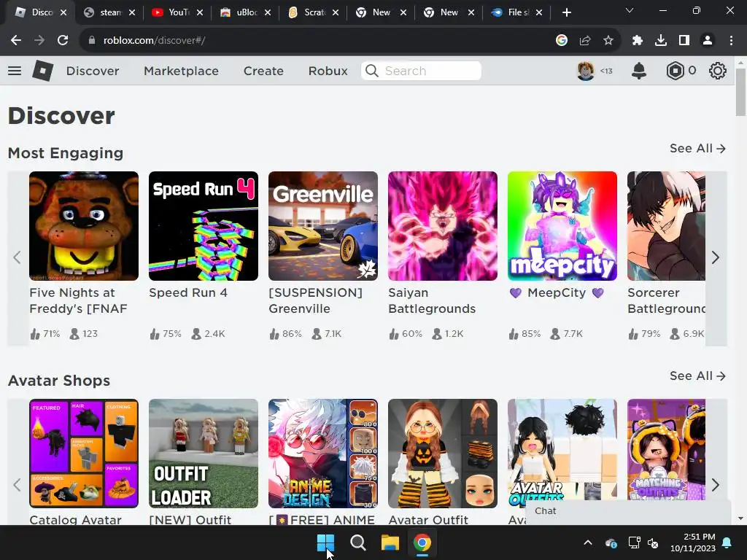This screenshot has height=560, width=747.
Task: Open Catalog Avatar shop thumbnail
Action: (84, 454)
